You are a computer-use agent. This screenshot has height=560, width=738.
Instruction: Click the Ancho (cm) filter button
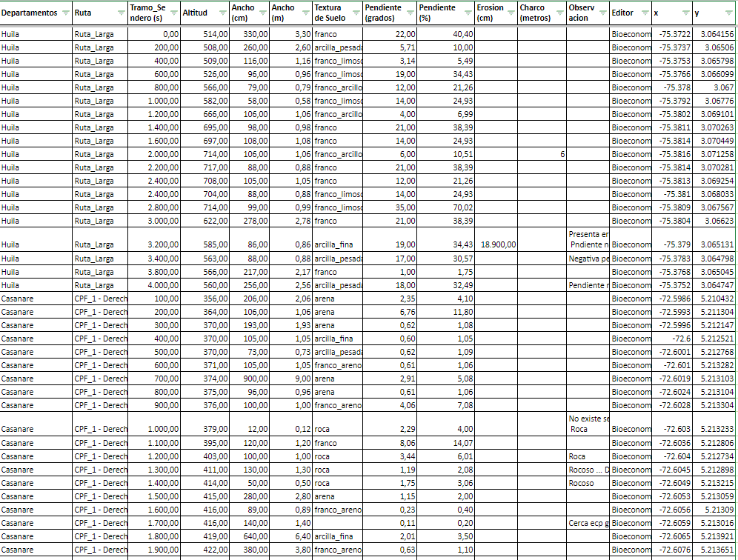(262, 13)
